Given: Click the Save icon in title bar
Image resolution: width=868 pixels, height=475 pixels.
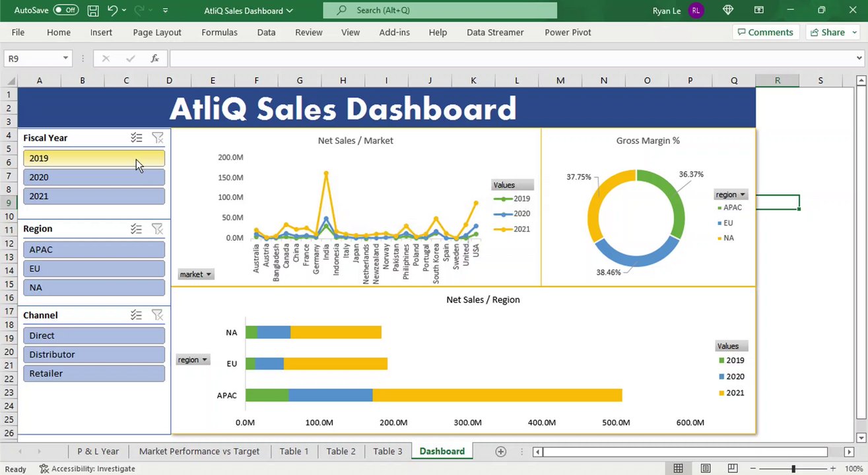Looking at the screenshot, I should coord(93,11).
